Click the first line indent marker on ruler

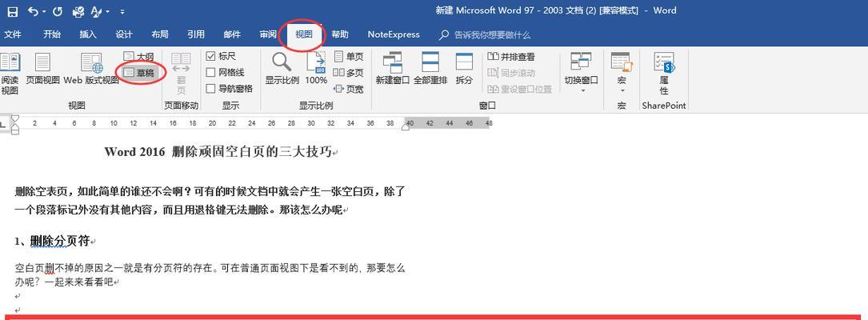tap(15, 118)
